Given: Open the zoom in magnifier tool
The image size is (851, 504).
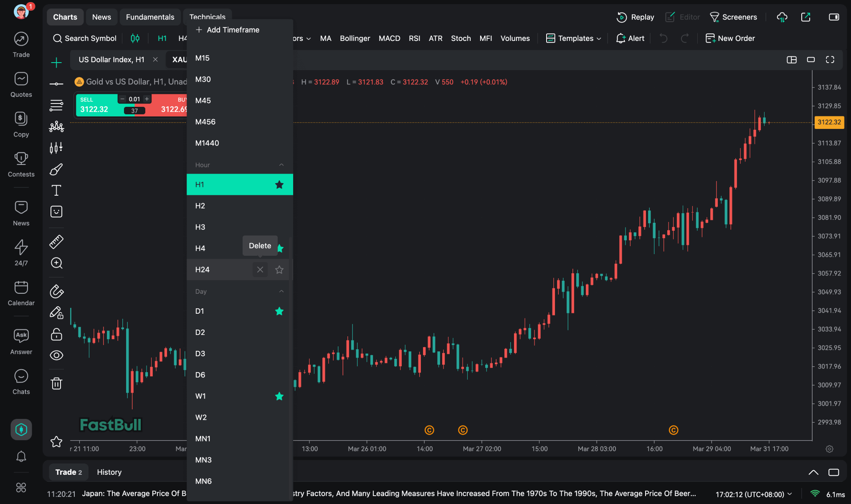Looking at the screenshot, I should 56,263.
